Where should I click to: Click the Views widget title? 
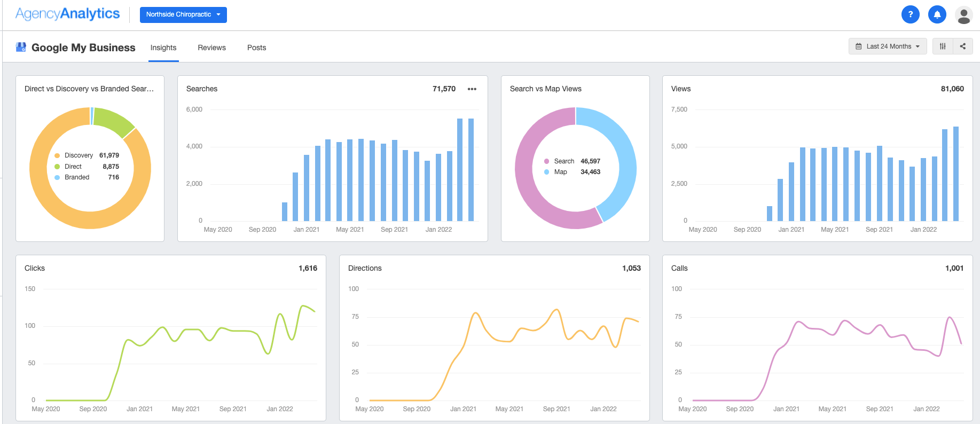tap(680, 89)
